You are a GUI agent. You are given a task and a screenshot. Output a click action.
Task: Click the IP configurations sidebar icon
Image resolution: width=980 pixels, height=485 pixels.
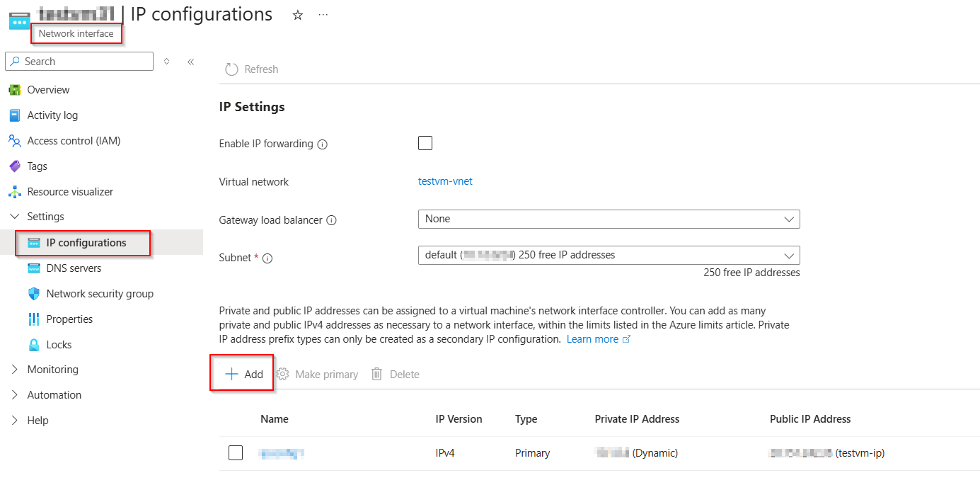34,243
